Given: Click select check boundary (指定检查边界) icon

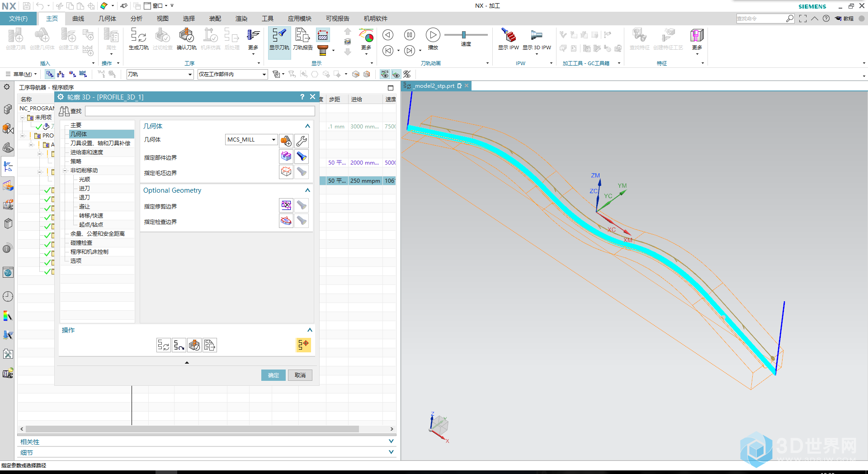Looking at the screenshot, I should [286, 221].
